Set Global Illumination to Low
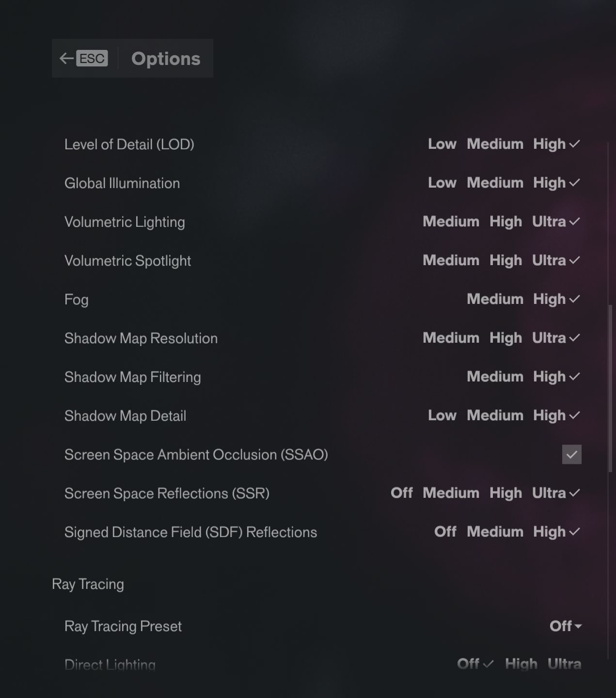 [442, 183]
